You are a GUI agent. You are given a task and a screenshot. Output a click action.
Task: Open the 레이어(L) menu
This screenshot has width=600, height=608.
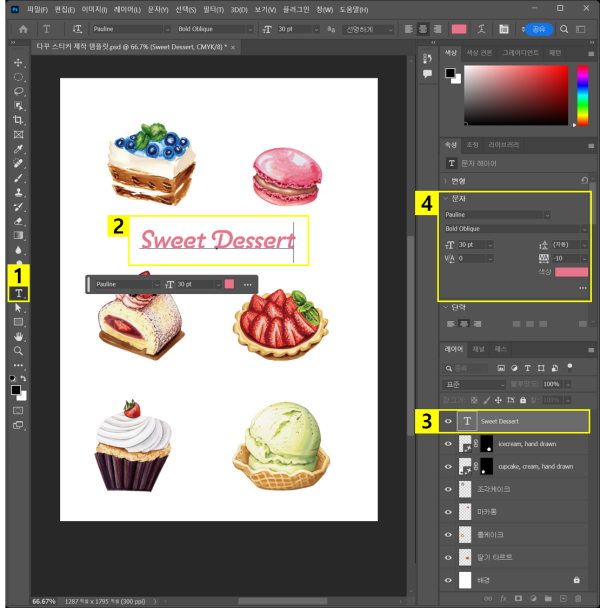pos(127,9)
